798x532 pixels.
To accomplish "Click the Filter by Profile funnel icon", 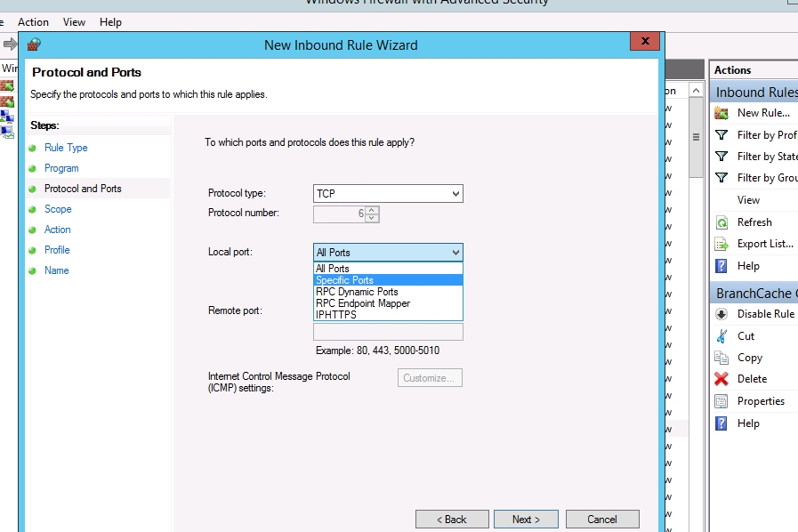I will [x=721, y=135].
